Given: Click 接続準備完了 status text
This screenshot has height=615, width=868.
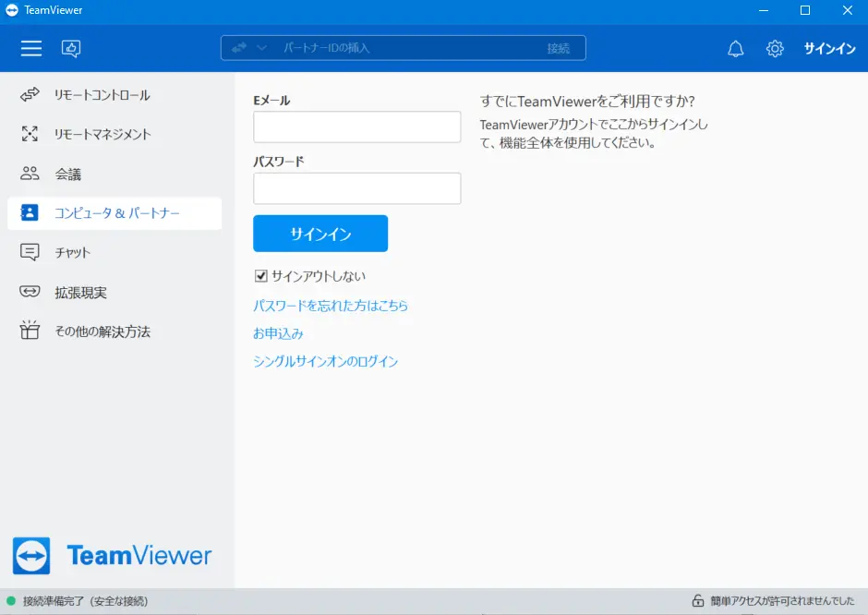Looking at the screenshot, I should tap(85, 601).
